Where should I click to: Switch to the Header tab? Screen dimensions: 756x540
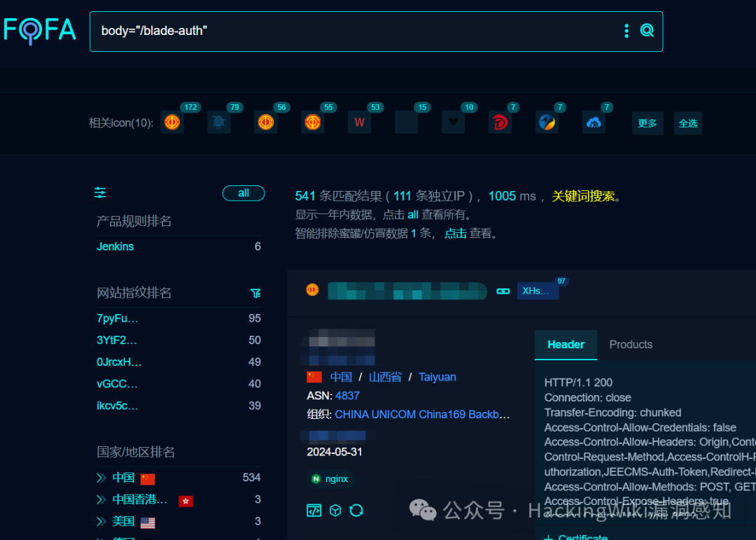click(566, 344)
